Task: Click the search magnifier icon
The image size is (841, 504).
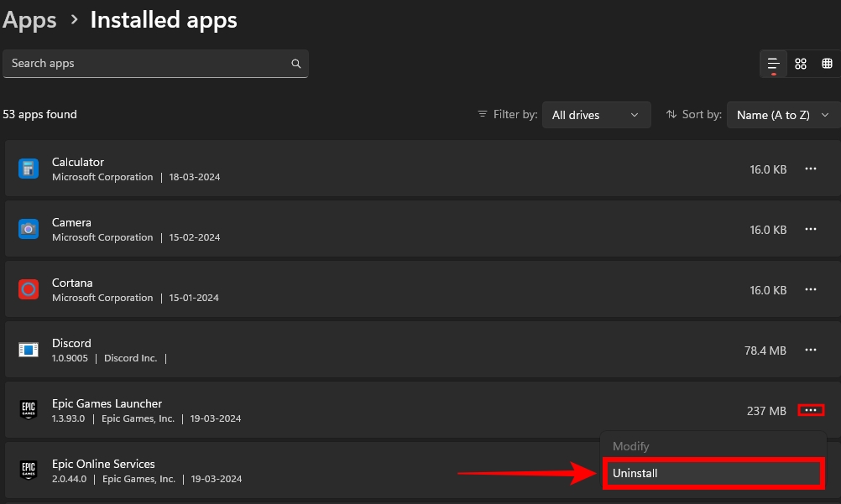Action: click(x=295, y=63)
